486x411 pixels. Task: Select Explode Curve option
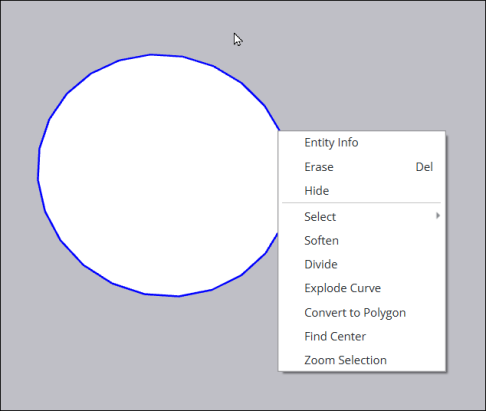coord(362,288)
